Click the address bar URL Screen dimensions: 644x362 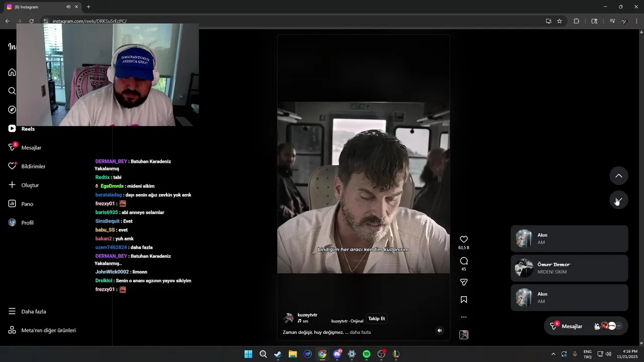90,21
